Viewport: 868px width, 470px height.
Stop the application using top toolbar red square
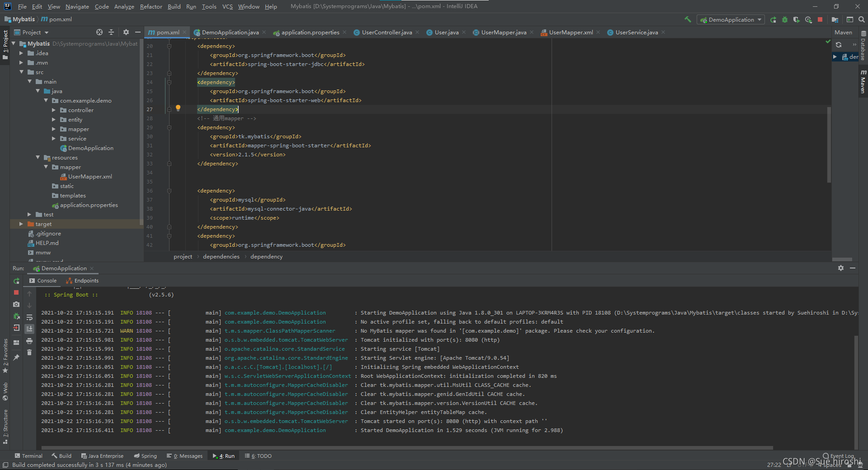(820, 19)
